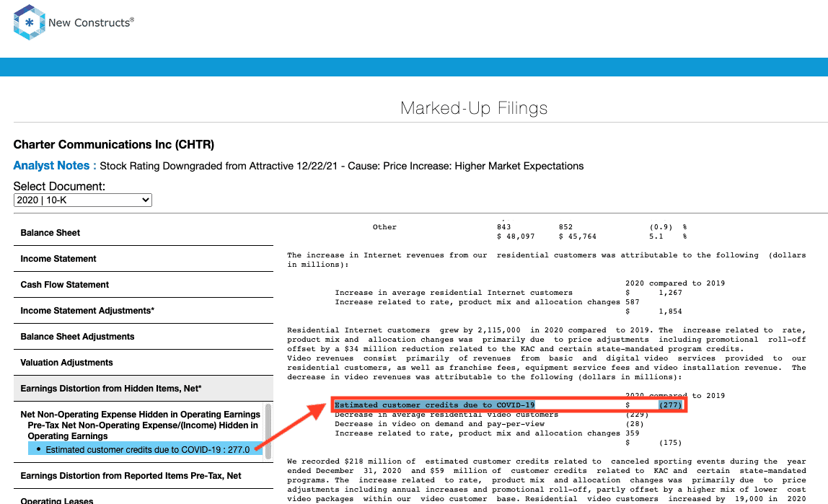Click the 5.1 percent change value
This screenshot has height=504, width=828.
click(x=656, y=236)
